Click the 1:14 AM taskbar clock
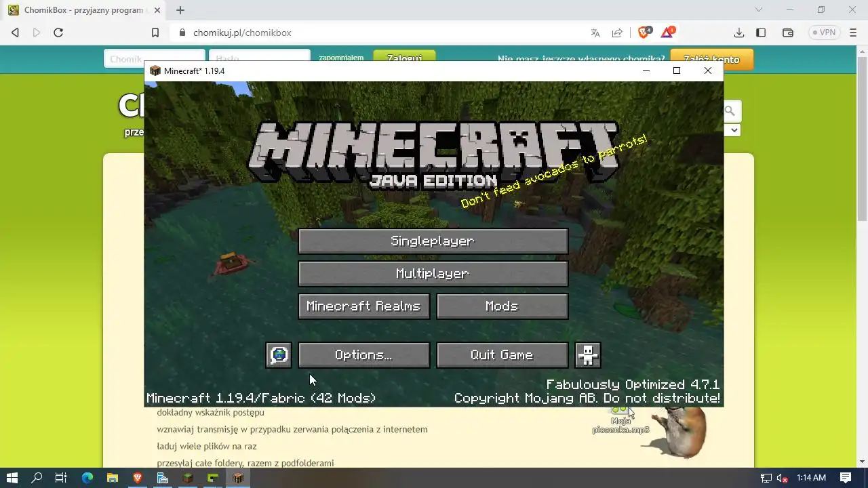The image size is (868, 488). pyautogui.click(x=811, y=478)
